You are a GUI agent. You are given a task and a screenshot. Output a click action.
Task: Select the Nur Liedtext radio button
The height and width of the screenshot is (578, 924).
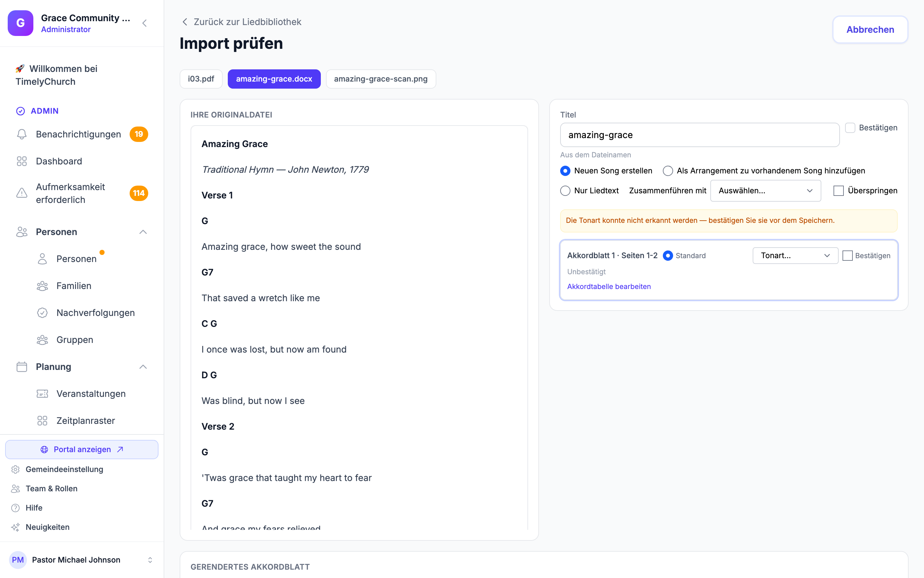pyautogui.click(x=565, y=191)
